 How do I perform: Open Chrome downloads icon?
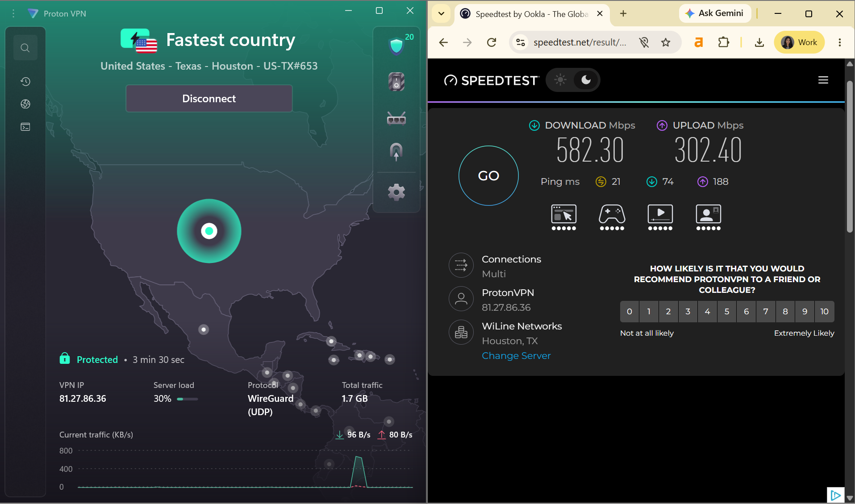tap(759, 42)
